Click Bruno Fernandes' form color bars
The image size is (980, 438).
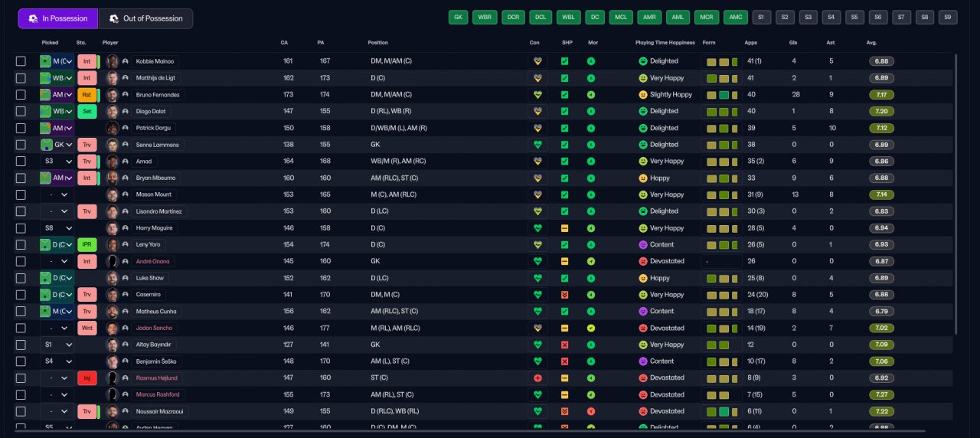point(721,95)
